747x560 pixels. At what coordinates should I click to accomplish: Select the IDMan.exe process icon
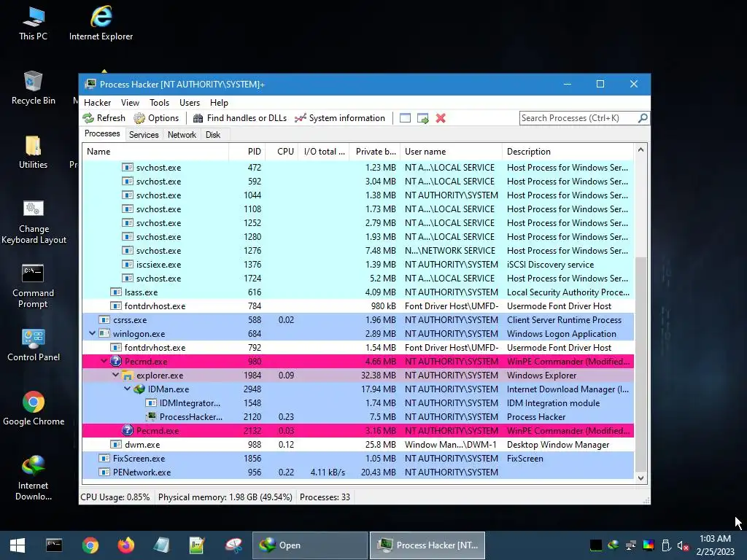pyautogui.click(x=139, y=389)
